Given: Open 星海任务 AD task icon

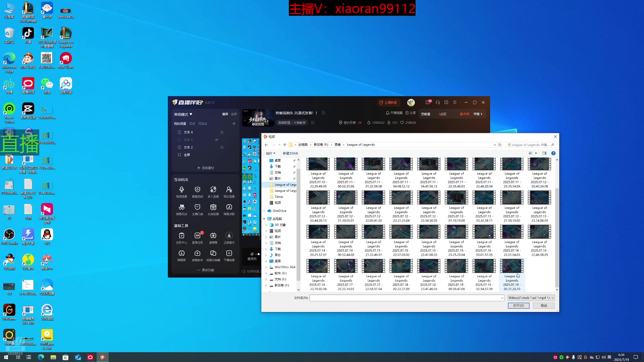Looking at the screenshot, I should 197,238.
